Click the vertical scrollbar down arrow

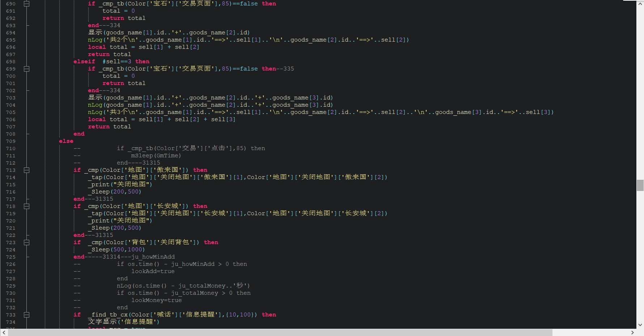[x=640, y=325]
